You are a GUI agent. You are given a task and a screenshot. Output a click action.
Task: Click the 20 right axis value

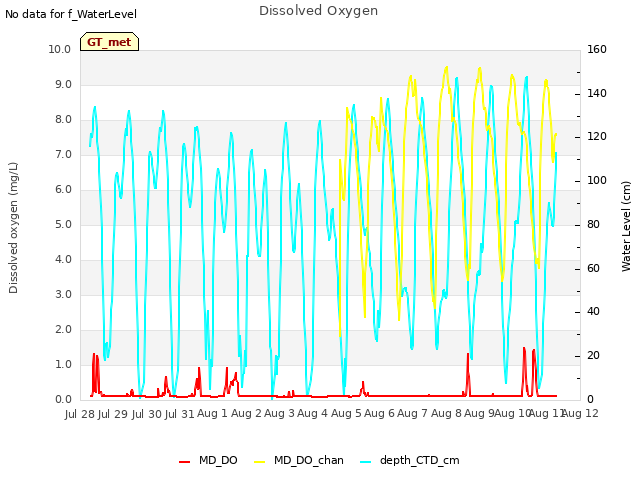coord(593,356)
